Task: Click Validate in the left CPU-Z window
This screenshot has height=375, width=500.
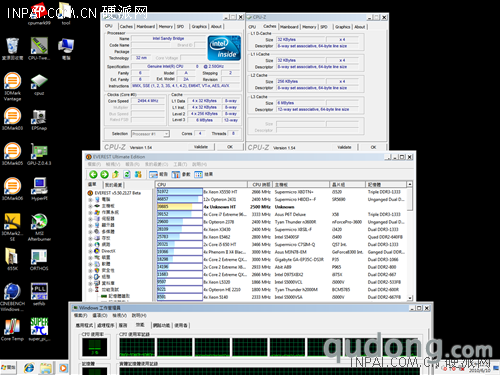Action: pos(201,147)
